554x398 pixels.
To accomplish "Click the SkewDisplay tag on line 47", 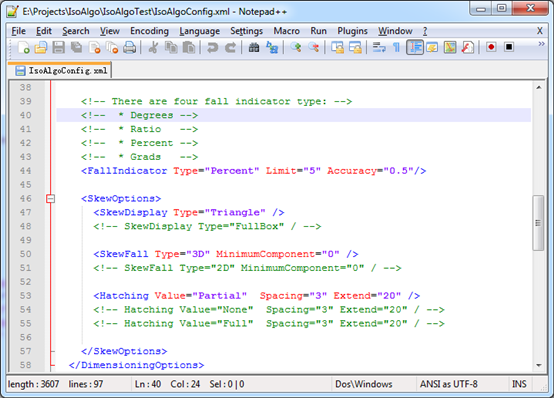I will 130,212.
